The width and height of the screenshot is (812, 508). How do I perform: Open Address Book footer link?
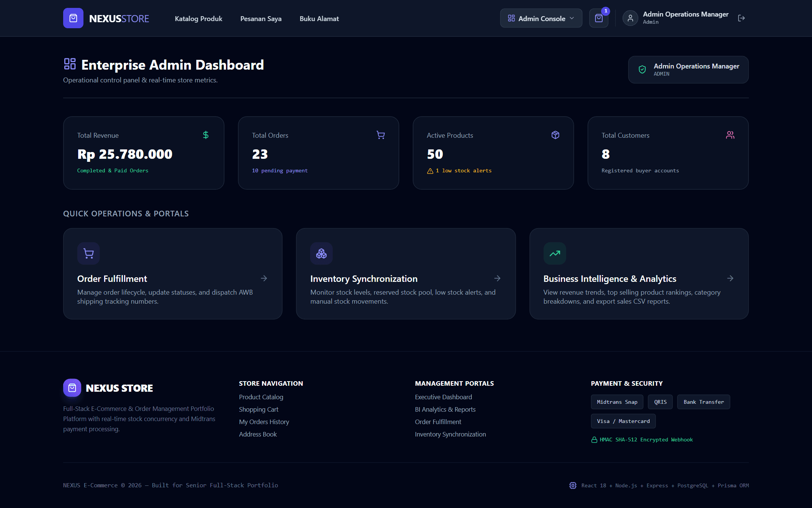258,434
